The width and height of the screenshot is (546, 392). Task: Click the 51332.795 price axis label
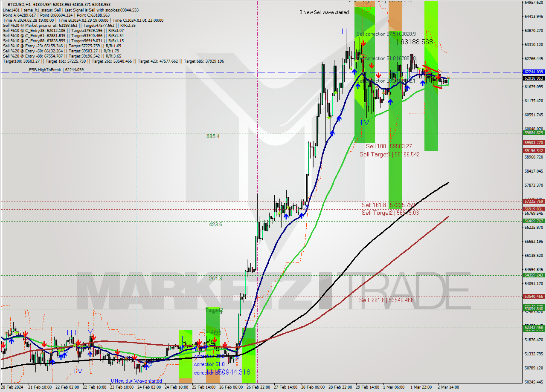coord(534,354)
